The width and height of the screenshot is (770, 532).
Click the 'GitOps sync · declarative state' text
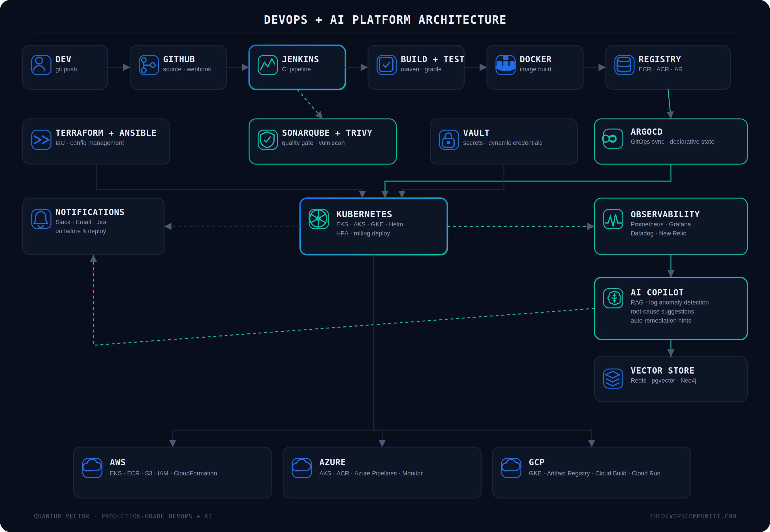672,142
